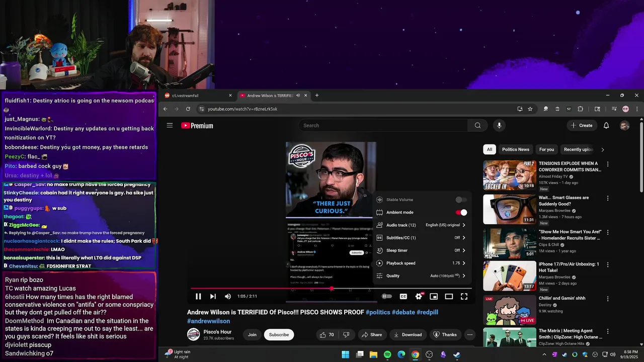Open the Chrome three-dot menu

point(637,109)
